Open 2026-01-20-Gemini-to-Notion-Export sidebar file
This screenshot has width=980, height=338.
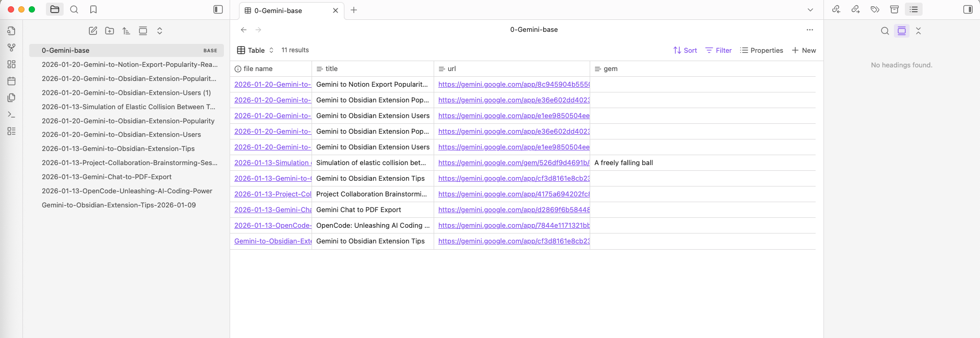coord(126,65)
